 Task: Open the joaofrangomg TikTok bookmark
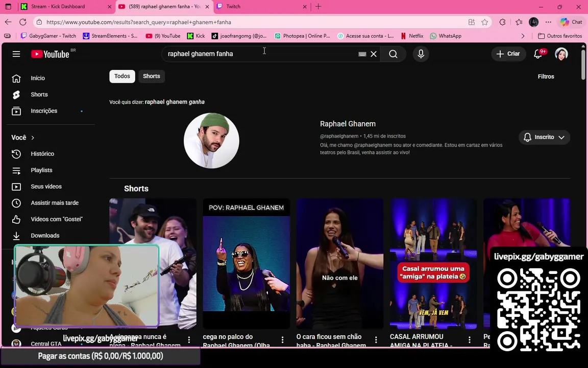[239, 36]
